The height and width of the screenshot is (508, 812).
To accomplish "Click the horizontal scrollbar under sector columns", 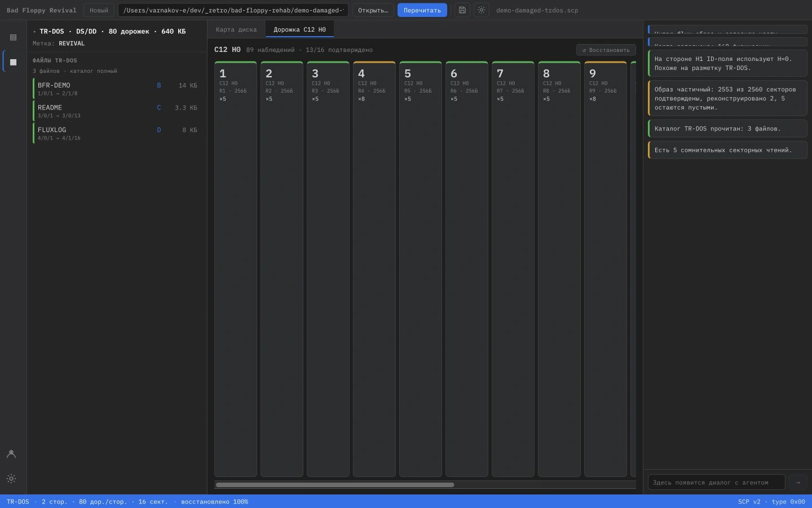I will point(335,484).
